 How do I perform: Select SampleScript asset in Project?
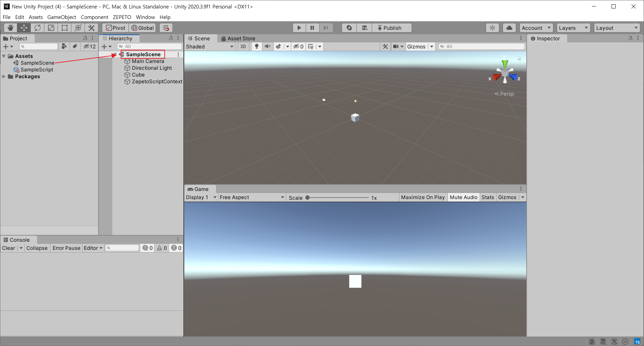pyautogui.click(x=37, y=70)
